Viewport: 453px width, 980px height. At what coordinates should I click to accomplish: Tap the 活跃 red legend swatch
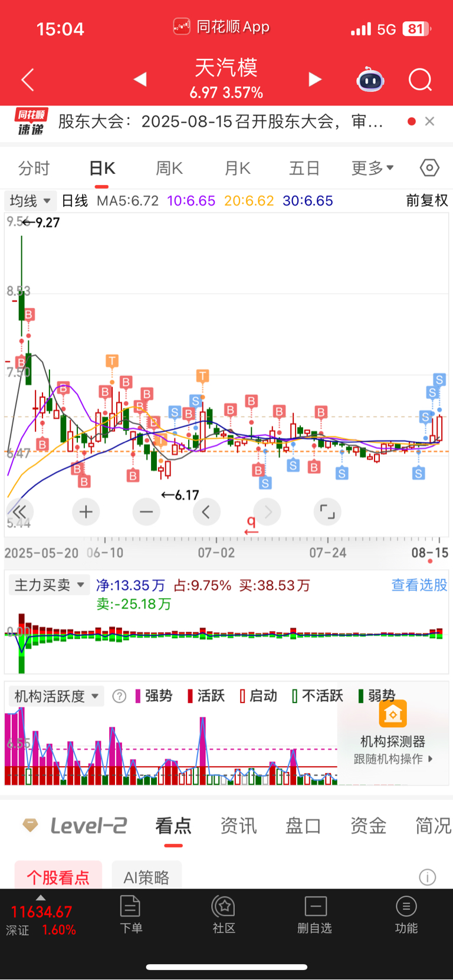190,697
